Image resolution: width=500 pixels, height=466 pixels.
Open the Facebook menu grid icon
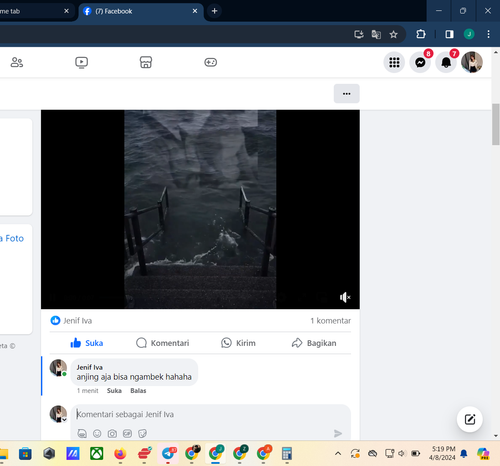tap(394, 62)
